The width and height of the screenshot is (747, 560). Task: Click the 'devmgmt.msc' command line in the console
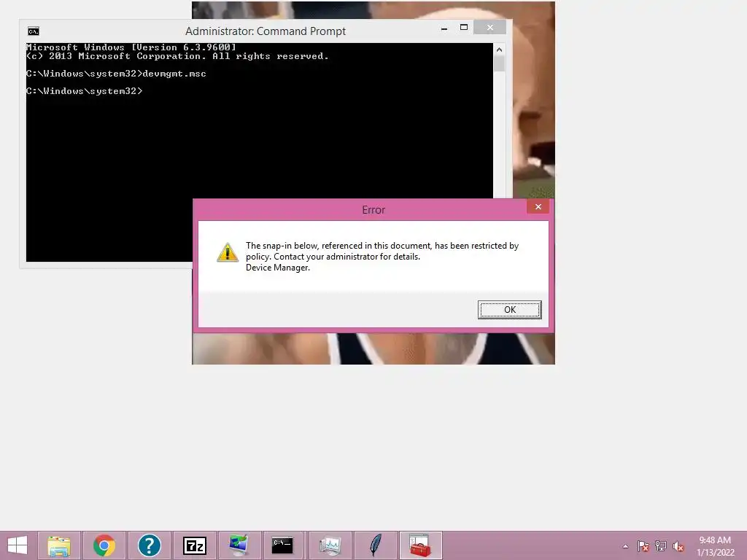pos(116,74)
